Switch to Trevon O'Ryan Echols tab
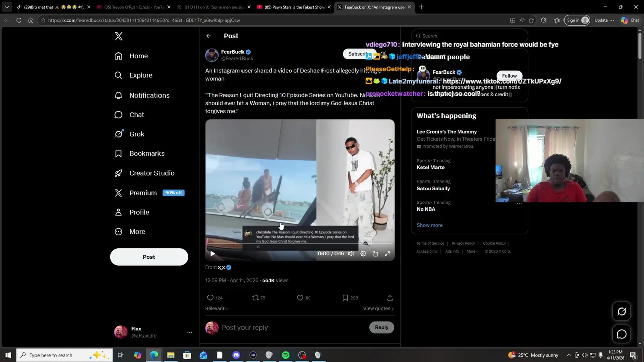 coord(133,7)
